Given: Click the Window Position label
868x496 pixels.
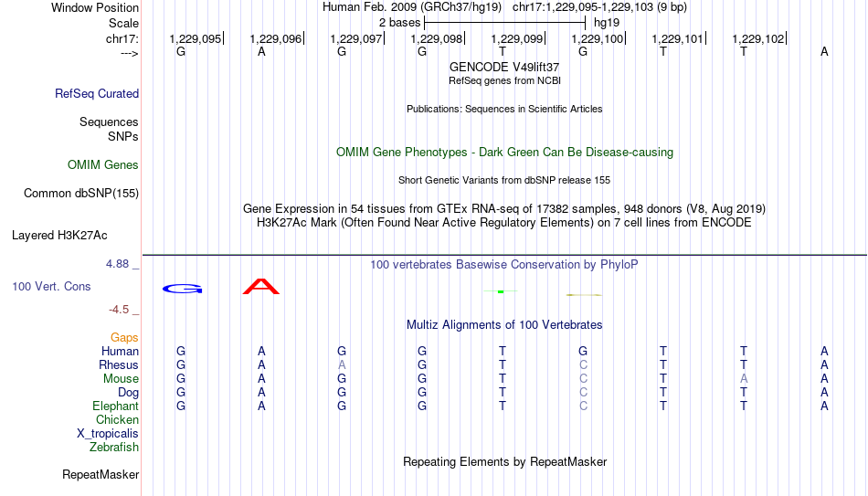Looking at the screenshot, I should pyautogui.click(x=95, y=7).
